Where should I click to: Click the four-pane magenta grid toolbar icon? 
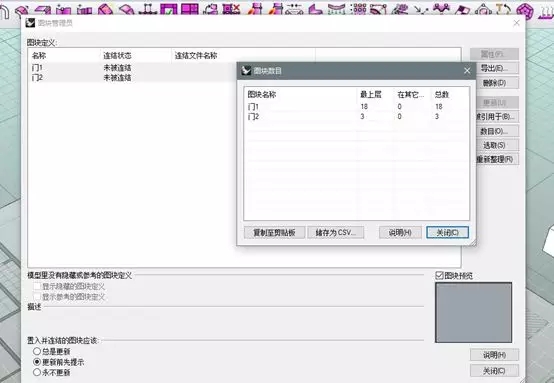[190, 8]
